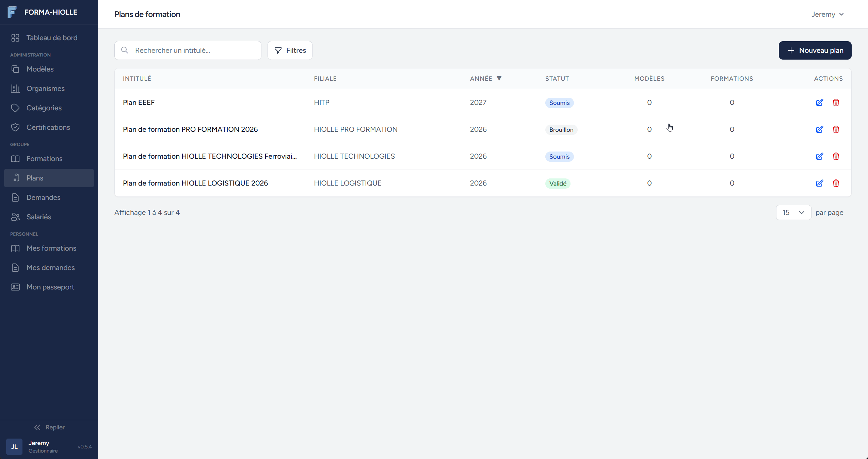868x459 pixels.
Task: Click Nouveau plan button
Action: coord(815,50)
